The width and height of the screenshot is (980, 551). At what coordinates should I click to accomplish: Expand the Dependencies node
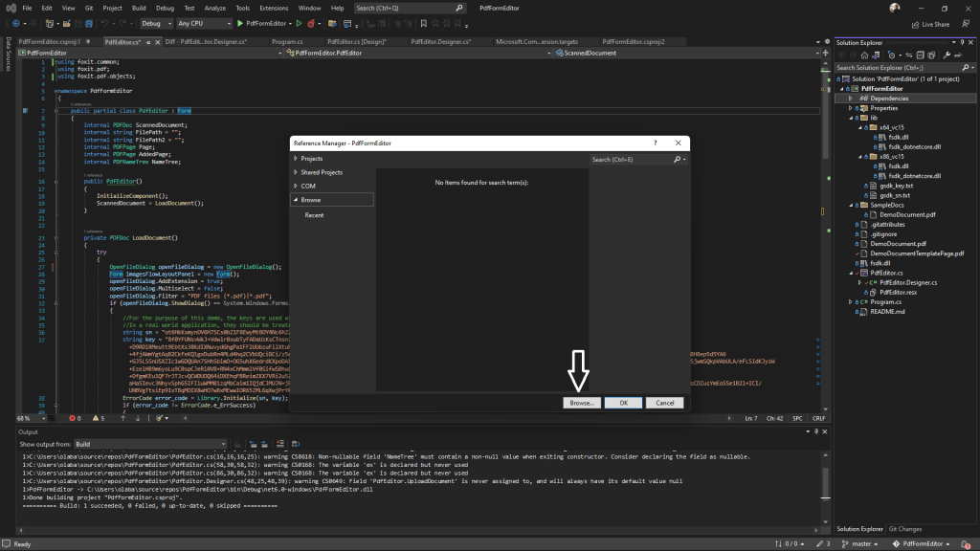tap(851, 99)
